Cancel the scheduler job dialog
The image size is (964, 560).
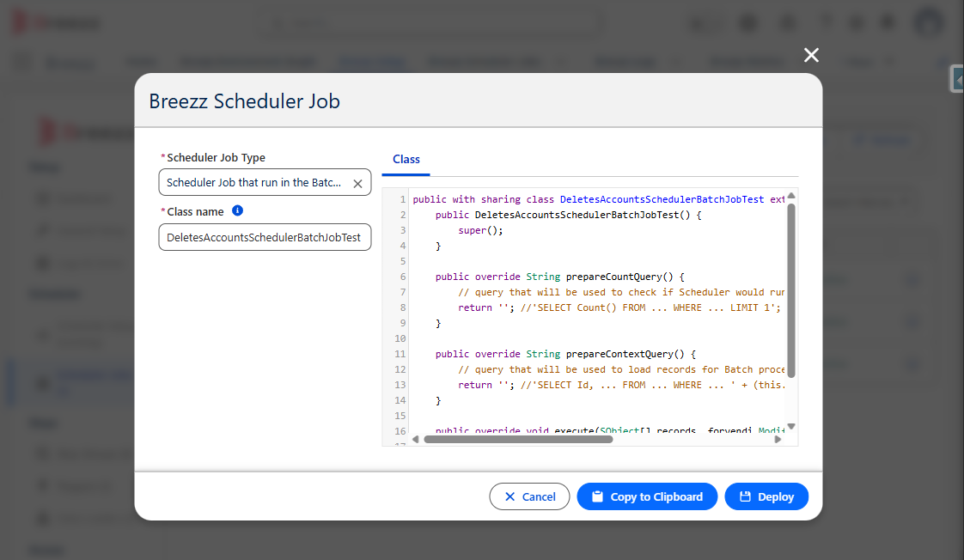(x=529, y=496)
